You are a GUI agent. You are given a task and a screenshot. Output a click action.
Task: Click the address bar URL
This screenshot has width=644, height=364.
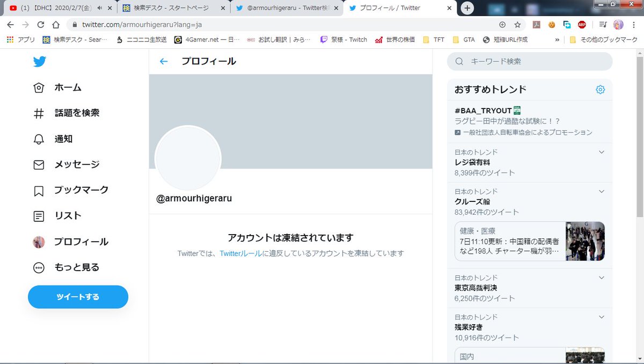tap(142, 25)
